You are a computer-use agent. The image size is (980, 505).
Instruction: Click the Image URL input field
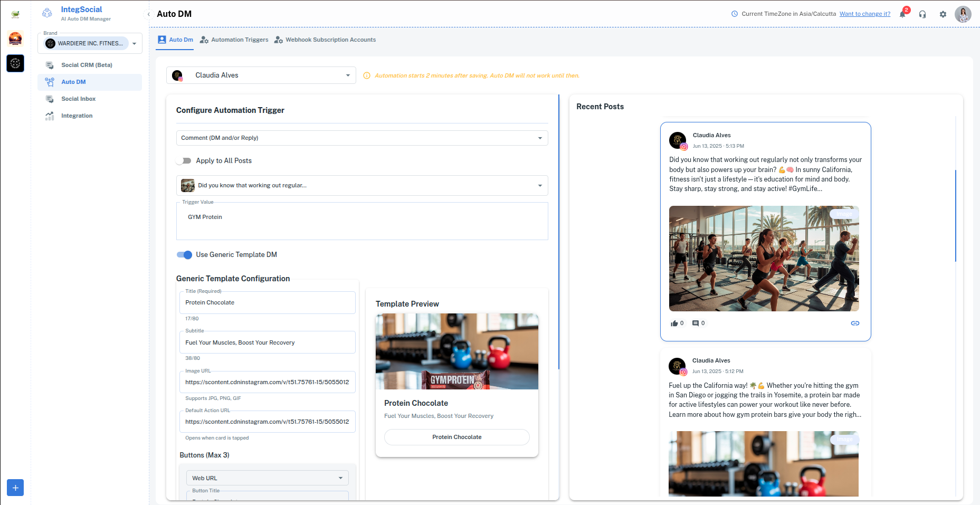268,382
